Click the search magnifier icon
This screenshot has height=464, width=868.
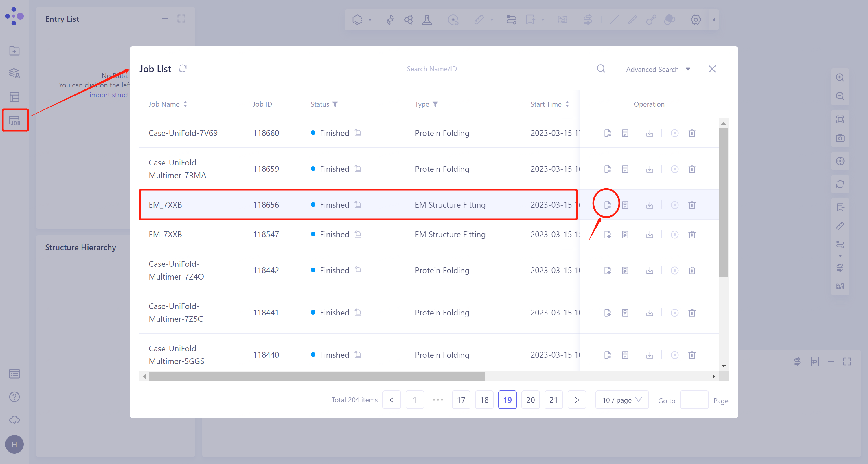pos(601,69)
